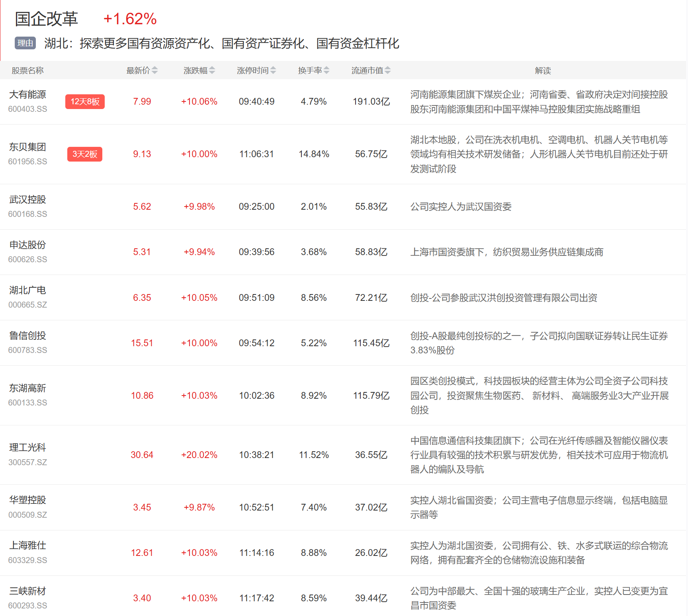Screen dimensions: 688x616
Task: Open the 大有能源 stock link
Action: coord(27,95)
